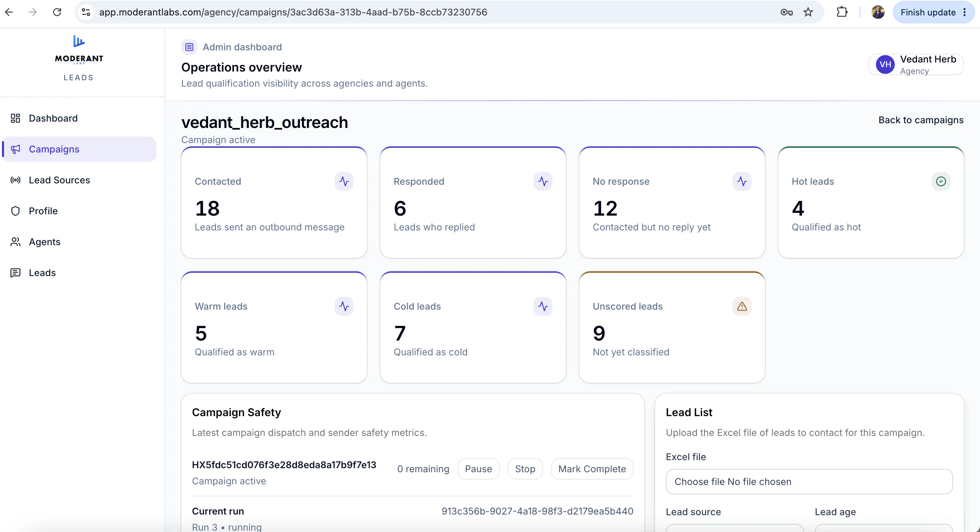Screen dimensions: 980x532
Task: Click the address bar URL
Action: [x=293, y=12]
